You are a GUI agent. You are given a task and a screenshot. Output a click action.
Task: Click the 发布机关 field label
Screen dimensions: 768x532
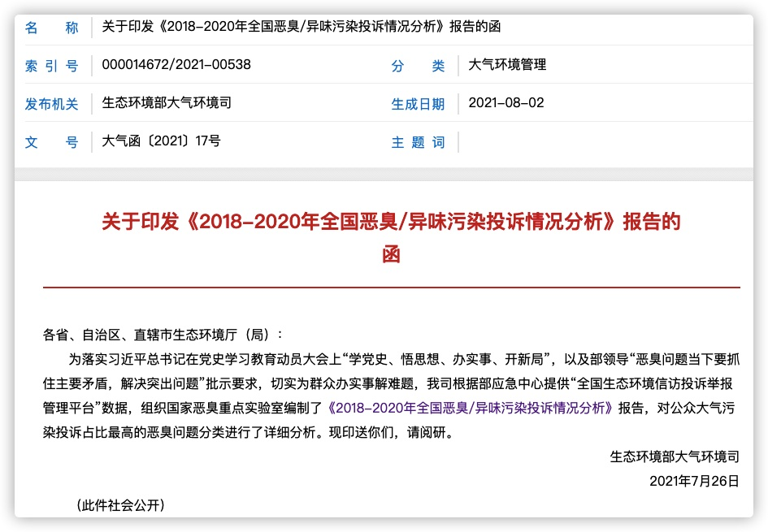(x=52, y=104)
